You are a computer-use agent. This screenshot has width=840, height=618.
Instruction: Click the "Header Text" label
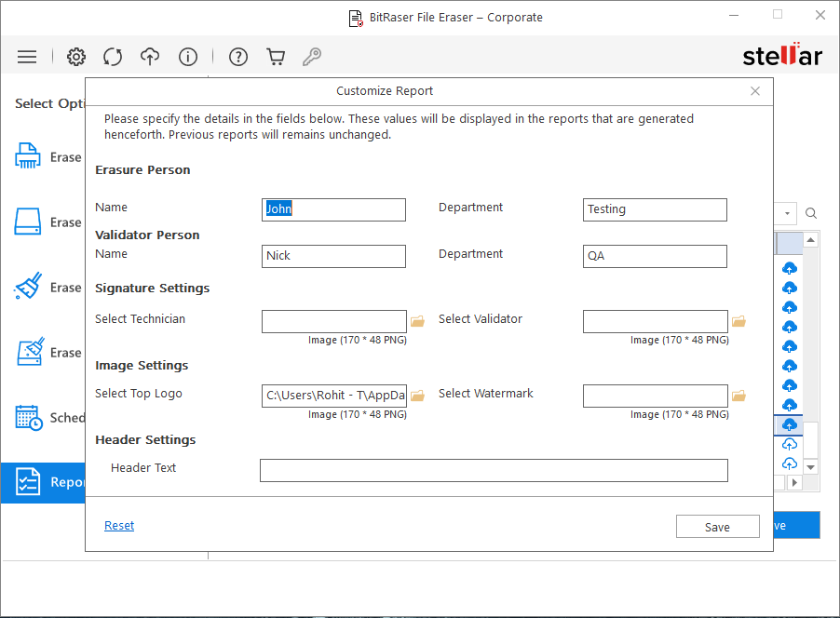[143, 468]
